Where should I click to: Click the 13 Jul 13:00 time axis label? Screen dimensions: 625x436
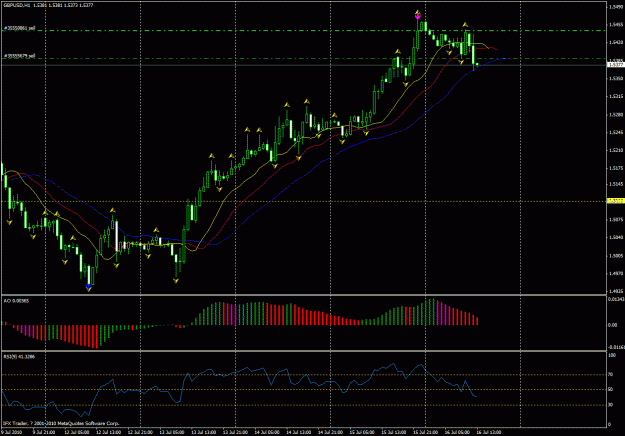pos(204,432)
